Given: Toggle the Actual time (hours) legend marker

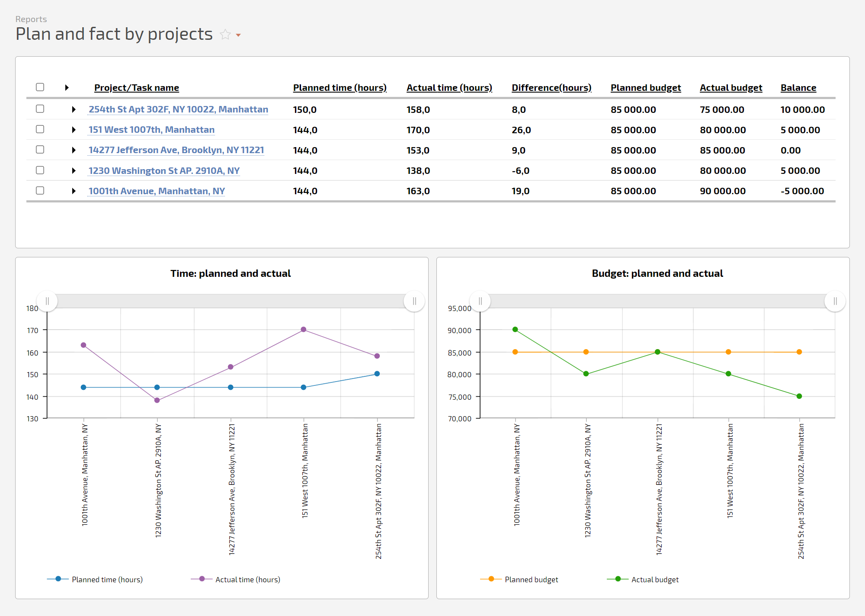Looking at the screenshot, I should point(202,579).
